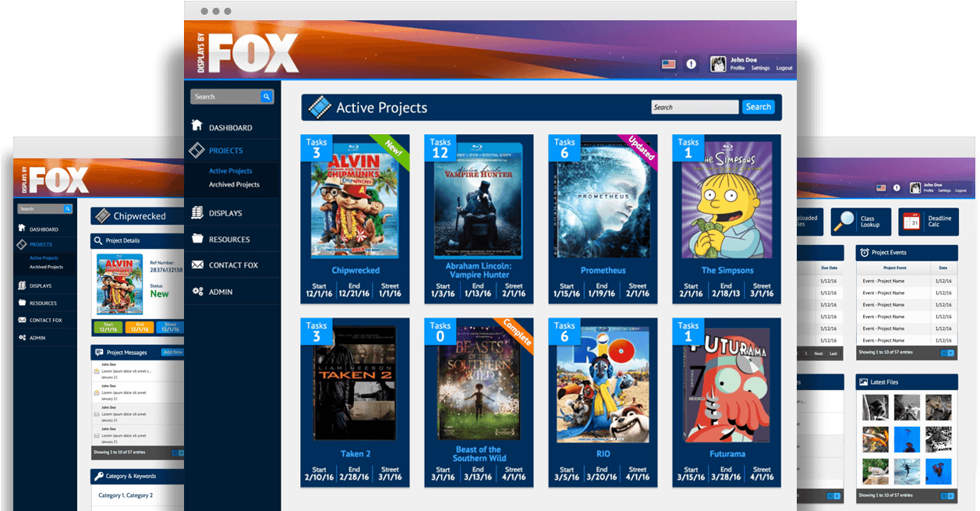Click the US flag icon in right window header
980x511 pixels.
[881, 188]
